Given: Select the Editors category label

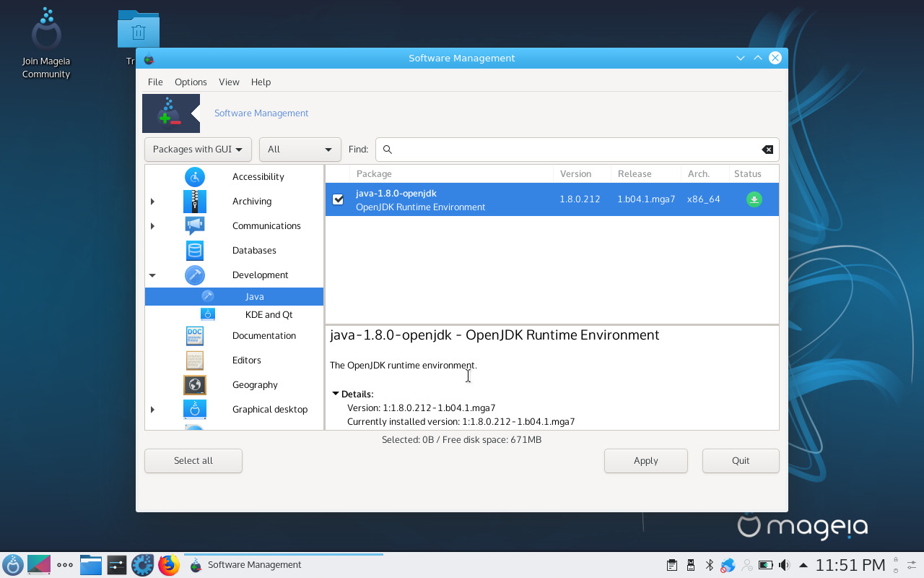Looking at the screenshot, I should 247,361.
